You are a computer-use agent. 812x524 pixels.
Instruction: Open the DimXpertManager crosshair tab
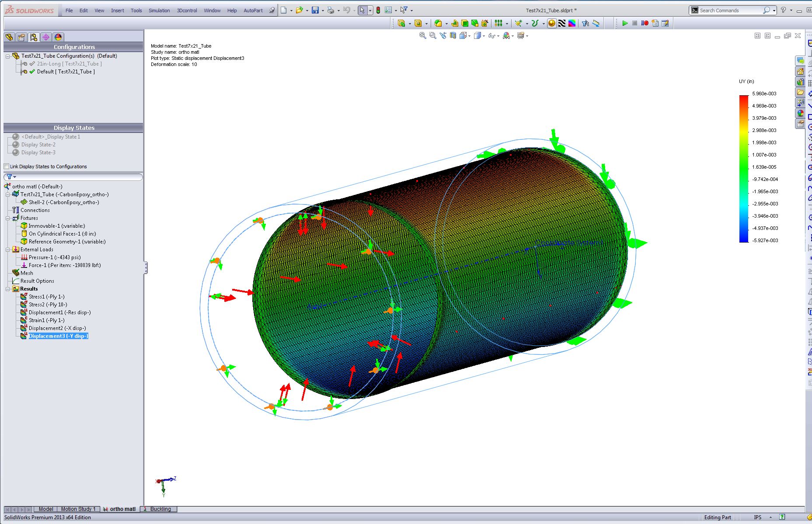[46, 38]
